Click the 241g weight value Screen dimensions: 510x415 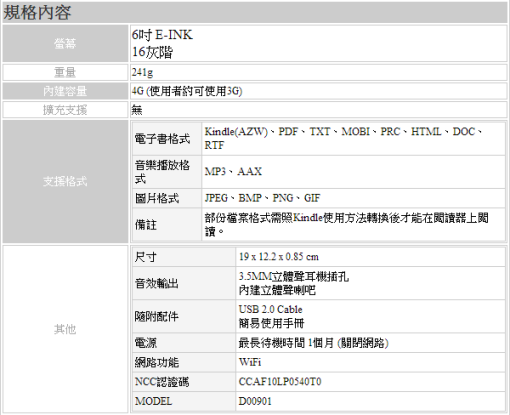click(142, 72)
